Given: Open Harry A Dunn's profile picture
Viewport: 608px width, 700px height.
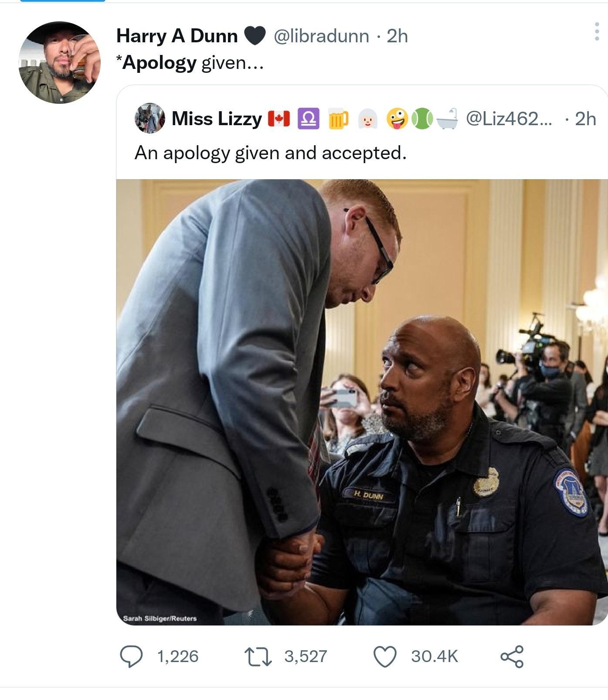Looking at the screenshot, I should pyautogui.click(x=60, y=62).
